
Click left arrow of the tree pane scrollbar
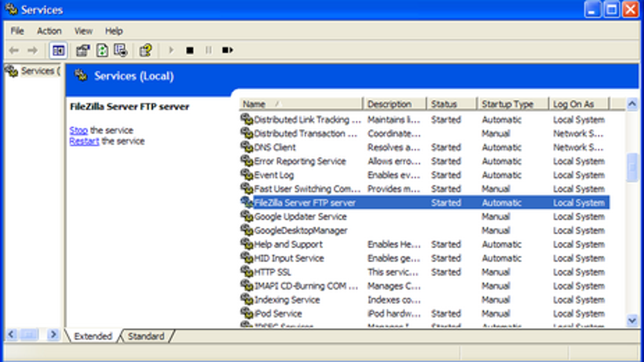(11, 335)
